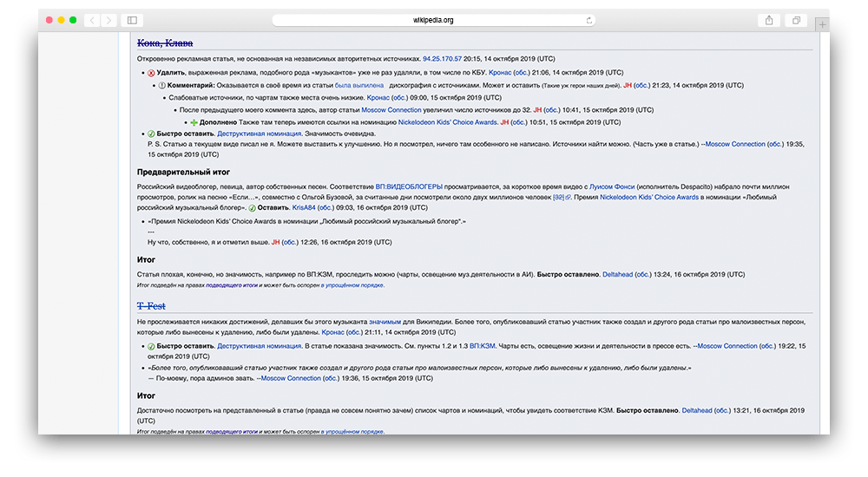Click the Комментарий info icon

pos(161,86)
